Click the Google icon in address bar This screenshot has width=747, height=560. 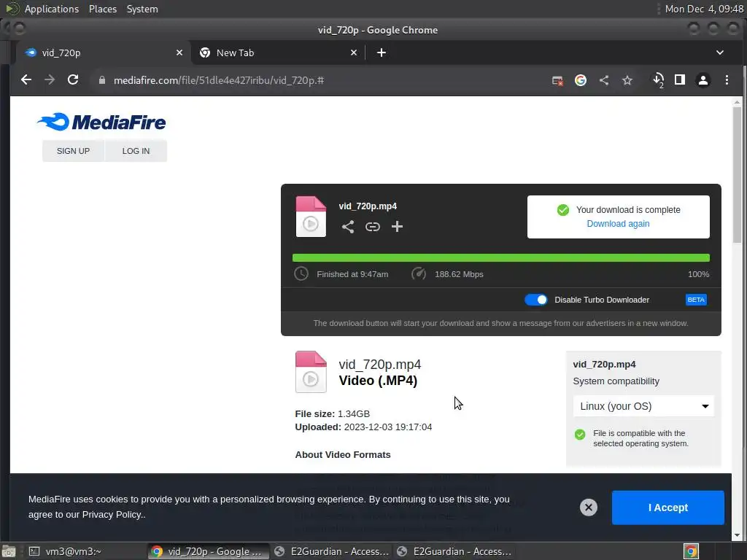pos(580,80)
